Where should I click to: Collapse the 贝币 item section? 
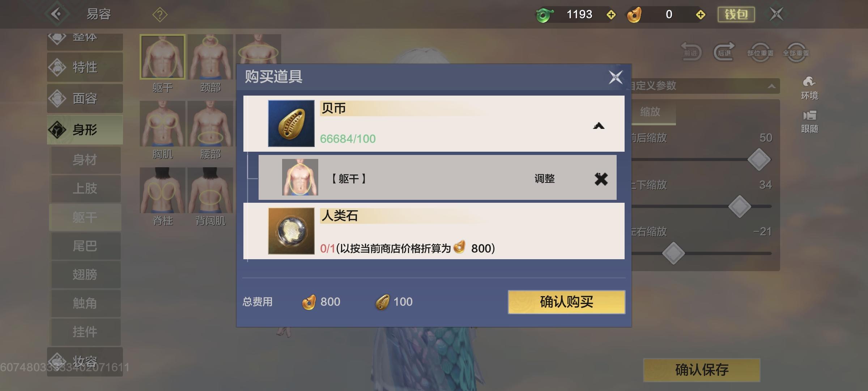[599, 126]
